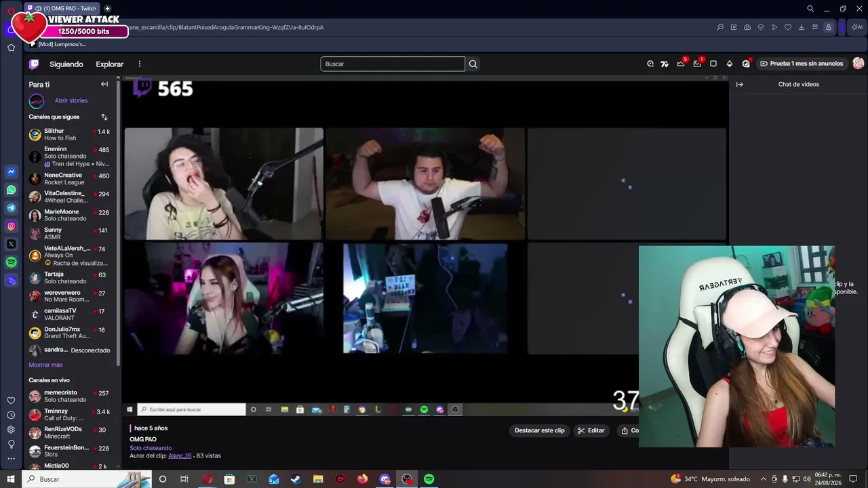
Task: Open the Opera AI button
Action: 858,27
